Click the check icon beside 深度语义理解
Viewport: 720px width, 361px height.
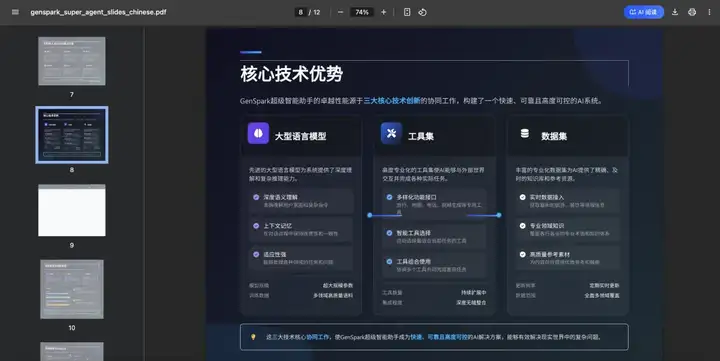(x=256, y=197)
